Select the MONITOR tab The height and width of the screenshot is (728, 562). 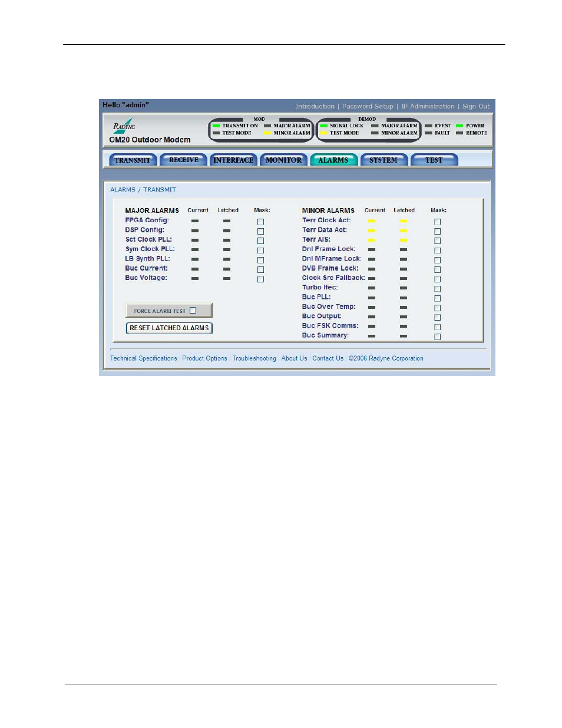tap(283, 160)
